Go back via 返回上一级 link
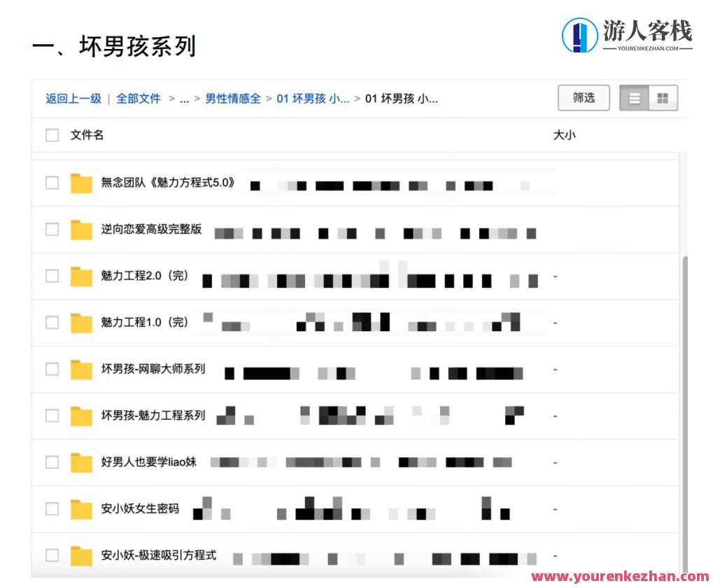Image resolution: width=713 pixels, height=588 pixels. click(x=73, y=99)
